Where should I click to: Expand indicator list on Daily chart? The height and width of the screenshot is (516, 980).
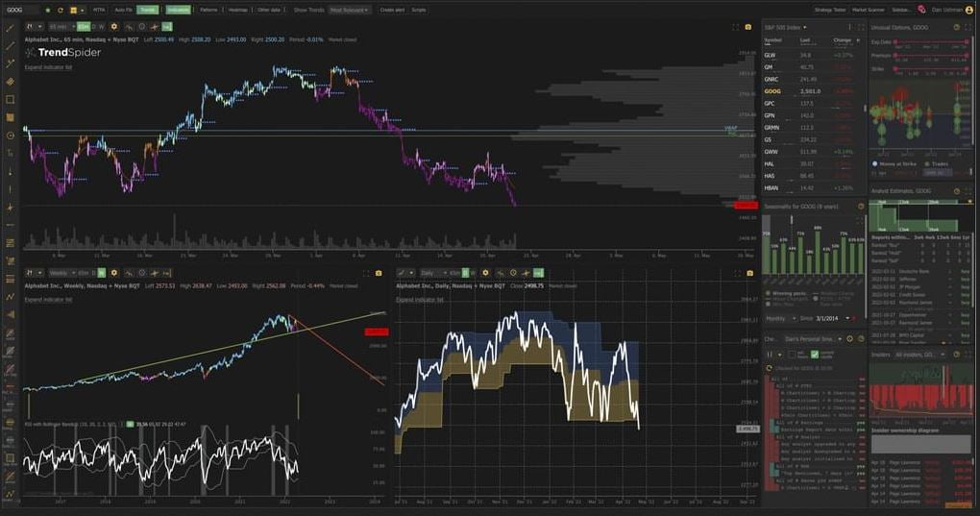tap(420, 299)
